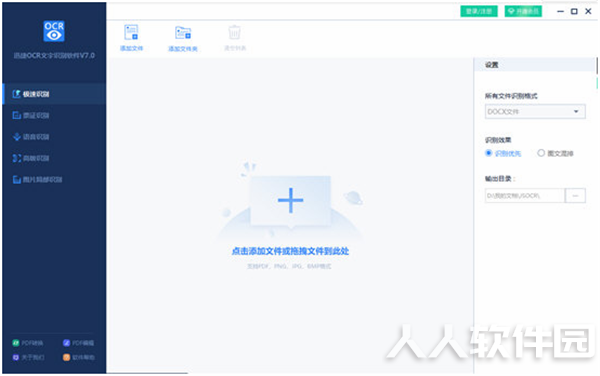Image resolution: width=600 pixels, height=376 pixels.
Task: Click the large blue plus icon
Action: pos(290,200)
